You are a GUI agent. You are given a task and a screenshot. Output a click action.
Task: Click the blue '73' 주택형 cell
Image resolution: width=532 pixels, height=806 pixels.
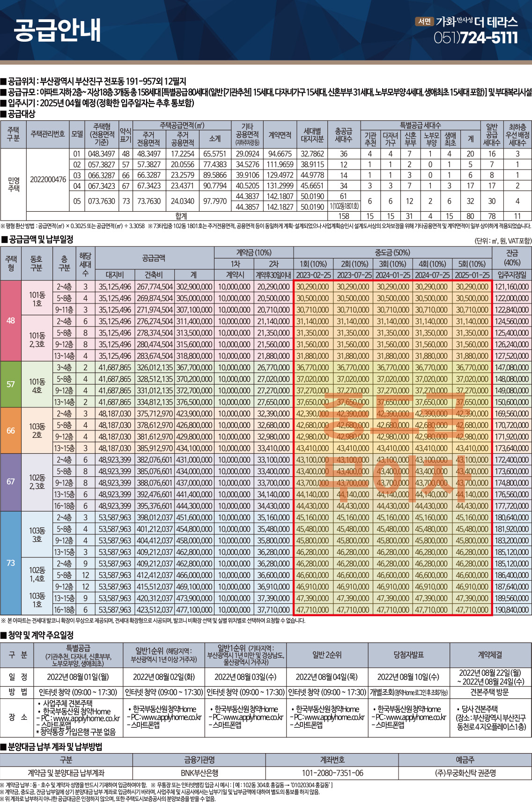click(x=11, y=563)
